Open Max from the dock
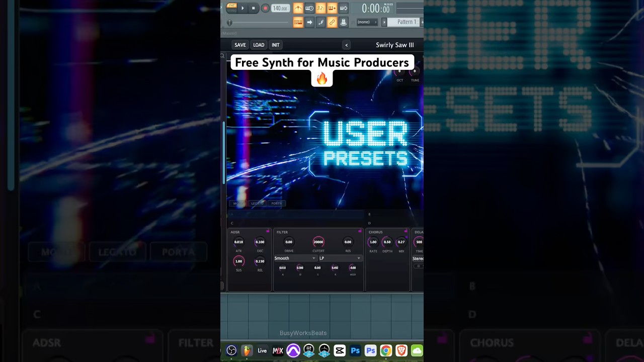The height and width of the screenshot is (362, 644). coord(278,350)
